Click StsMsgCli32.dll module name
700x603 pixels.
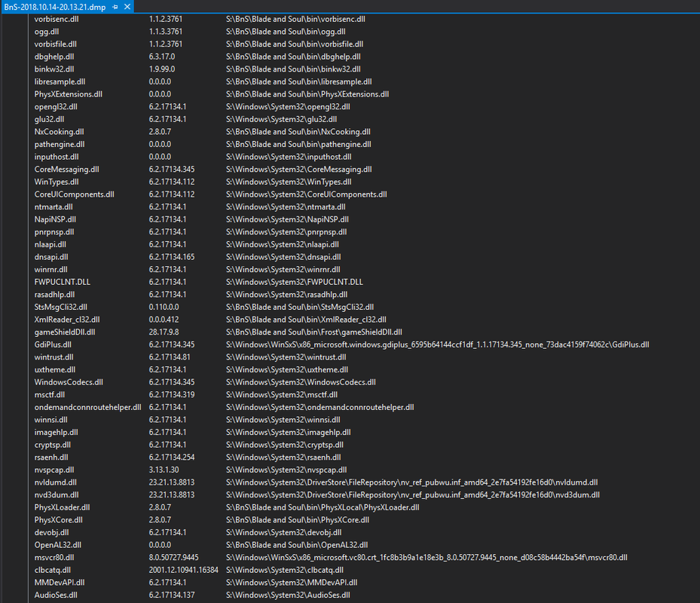click(61, 307)
